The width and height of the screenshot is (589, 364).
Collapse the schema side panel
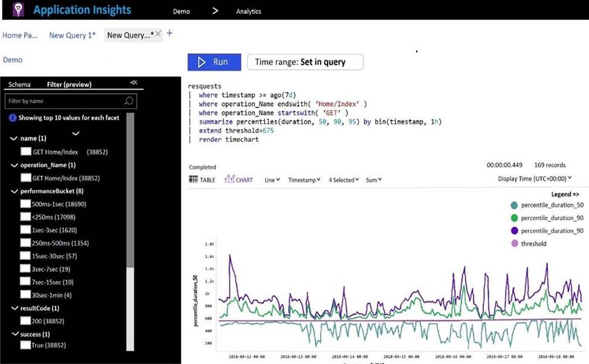[x=134, y=83]
